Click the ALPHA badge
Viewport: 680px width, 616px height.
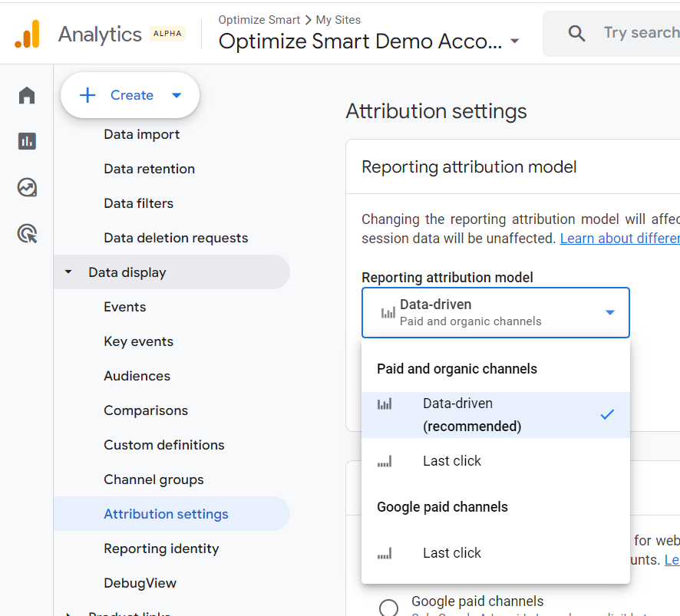point(167,34)
